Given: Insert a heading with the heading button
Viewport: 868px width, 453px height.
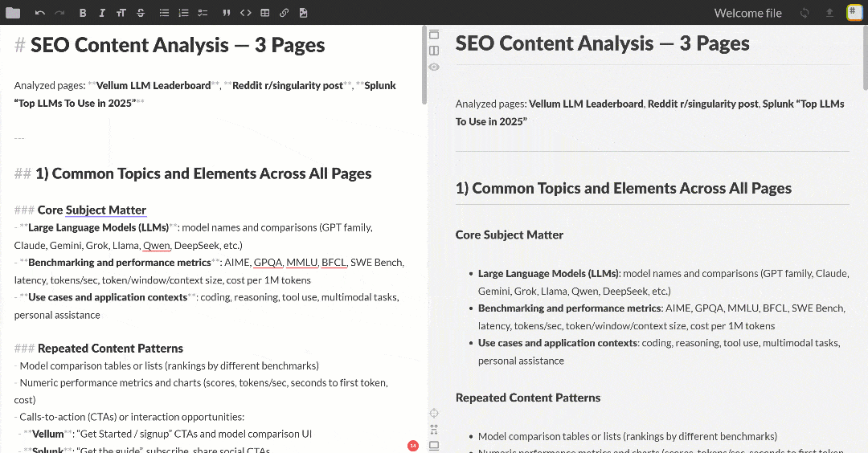Looking at the screenshot, I should coord(121,13).
